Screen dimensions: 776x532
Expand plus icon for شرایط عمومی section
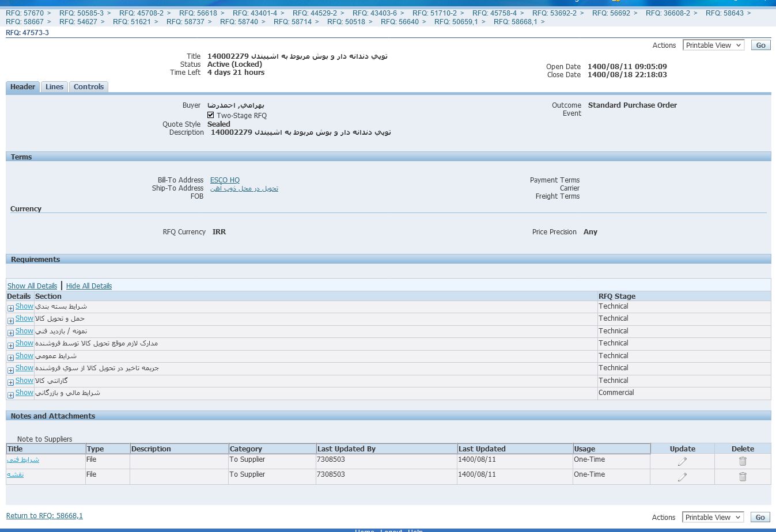[10, 358]
